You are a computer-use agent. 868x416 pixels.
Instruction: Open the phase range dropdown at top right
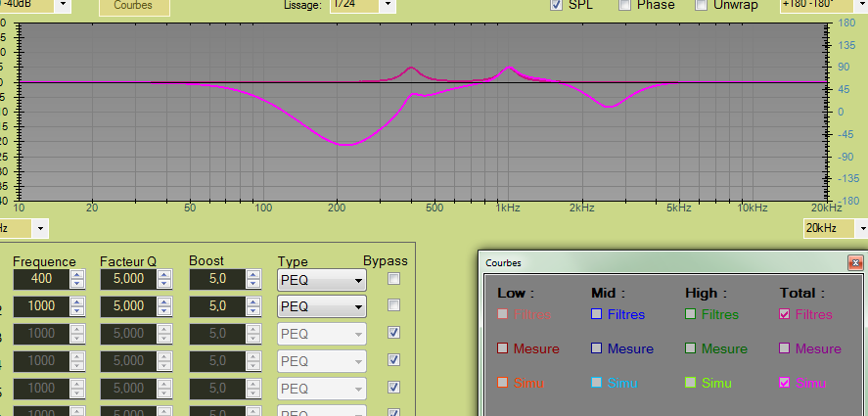(857, 5)
